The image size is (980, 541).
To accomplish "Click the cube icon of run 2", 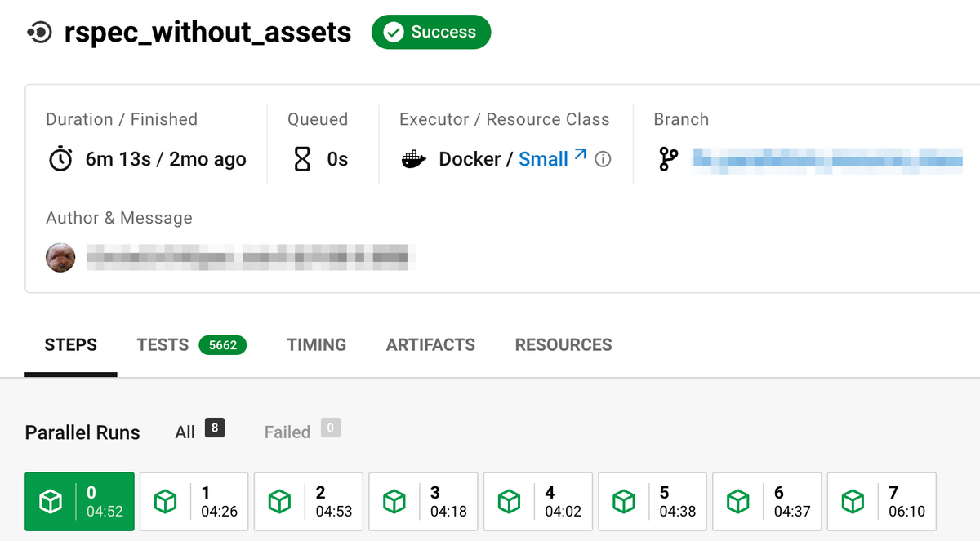I will 280,501.
